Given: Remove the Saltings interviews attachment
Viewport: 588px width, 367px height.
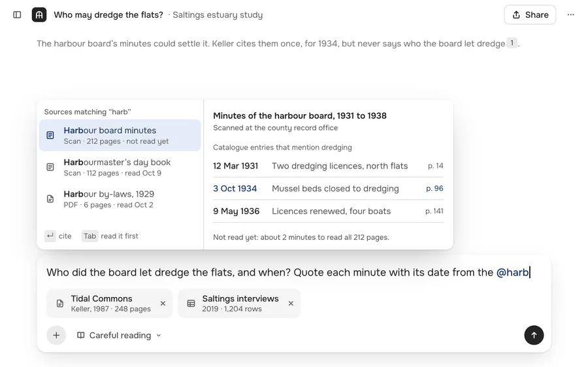Looking at the screenshot, I should (x=291, y=303).
